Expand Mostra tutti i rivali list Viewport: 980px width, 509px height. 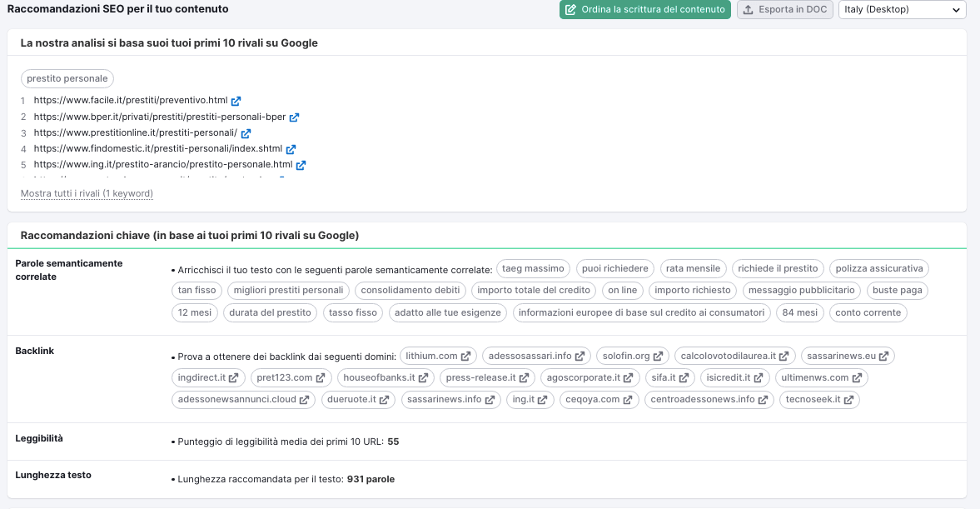pyautogui.click(x=87, y=193)
